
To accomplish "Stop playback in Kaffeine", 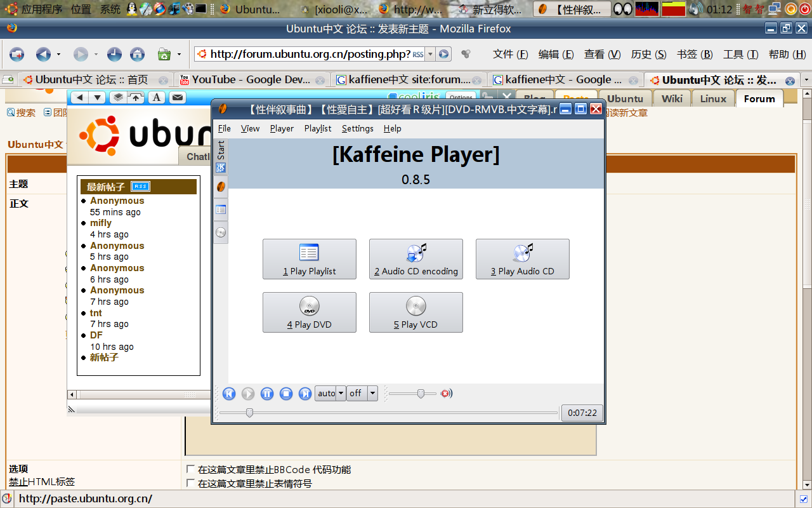I will tap(286, 394).
